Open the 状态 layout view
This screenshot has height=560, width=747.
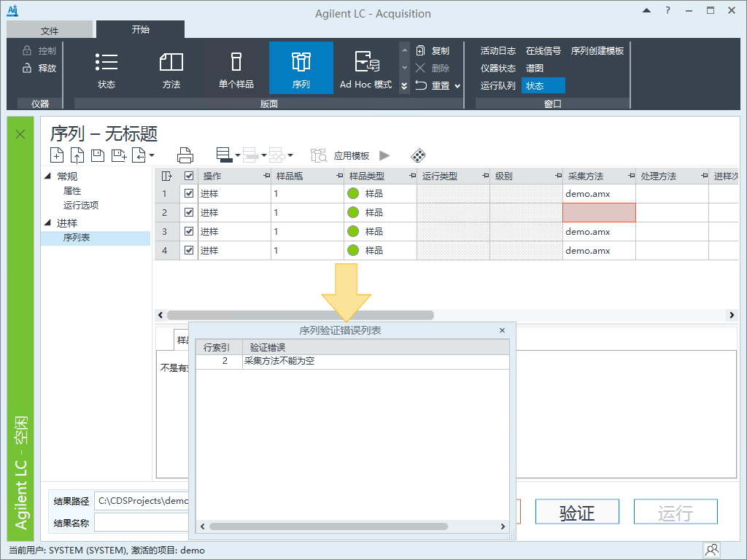point(107,69)
